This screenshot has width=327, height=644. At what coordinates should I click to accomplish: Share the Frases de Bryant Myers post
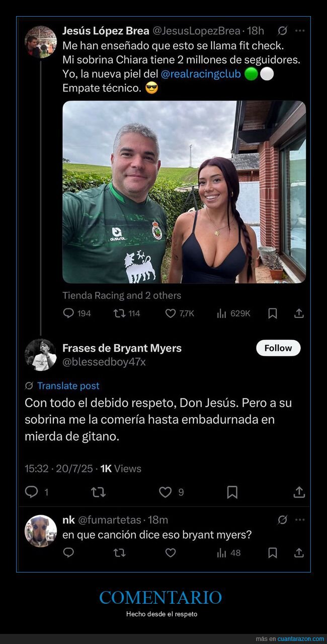coord(299,492)
